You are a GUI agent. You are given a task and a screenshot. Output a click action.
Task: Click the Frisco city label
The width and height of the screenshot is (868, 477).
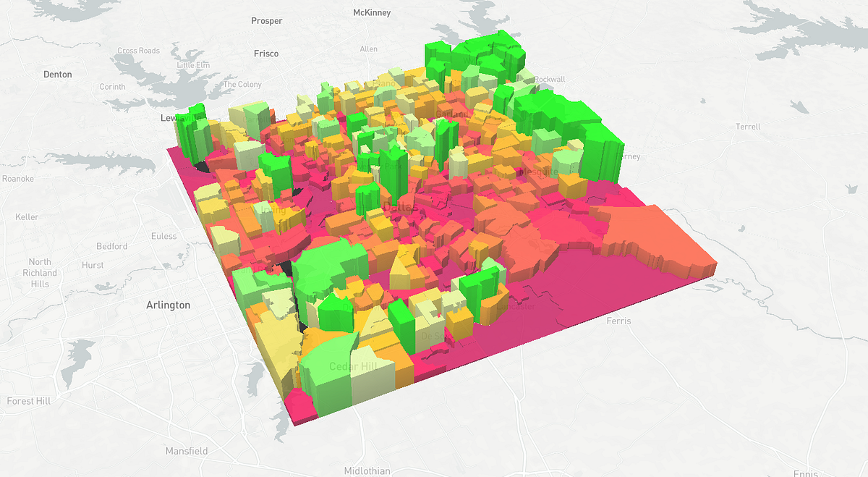(x=266, y=54)
